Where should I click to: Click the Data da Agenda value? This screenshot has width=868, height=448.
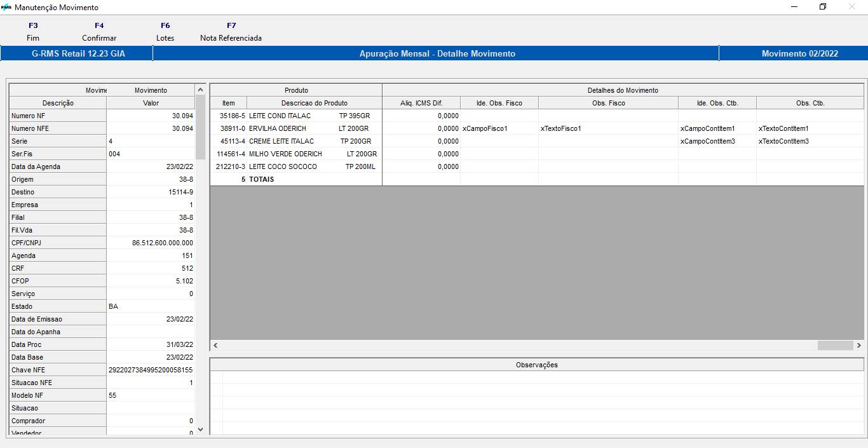pos(151,166)
